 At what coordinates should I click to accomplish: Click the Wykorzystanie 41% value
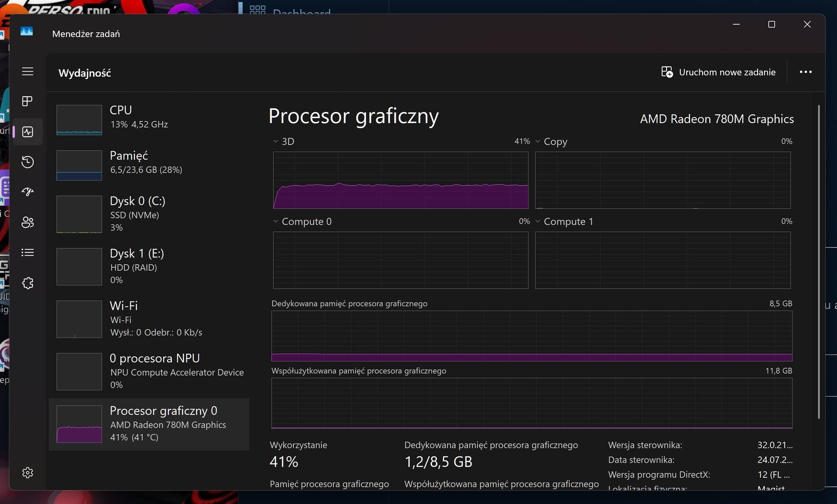tap(284, 462)
